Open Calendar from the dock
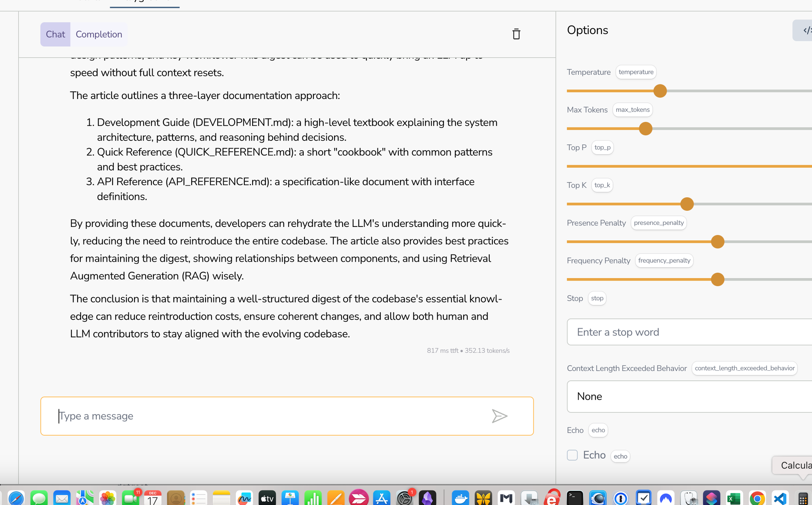Viewport: 812px width, 505px height. click(153, 498)
